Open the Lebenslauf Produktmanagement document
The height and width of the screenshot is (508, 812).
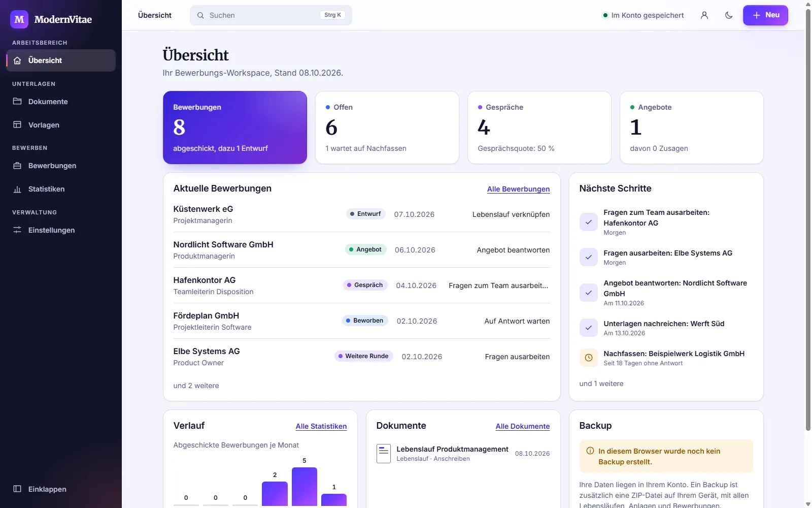(x=463, y=454)
